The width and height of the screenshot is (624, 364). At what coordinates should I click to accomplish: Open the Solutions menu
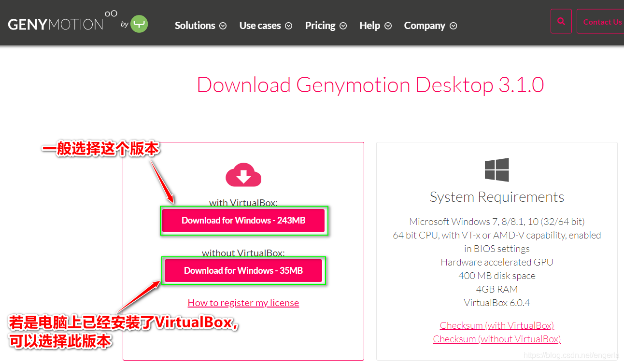200,26
